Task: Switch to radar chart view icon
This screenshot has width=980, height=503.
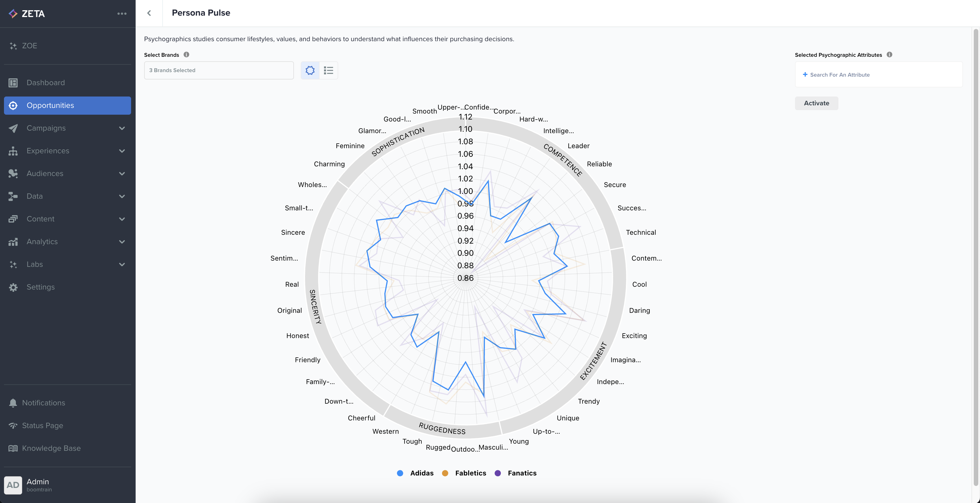Action: click(310, 70)
